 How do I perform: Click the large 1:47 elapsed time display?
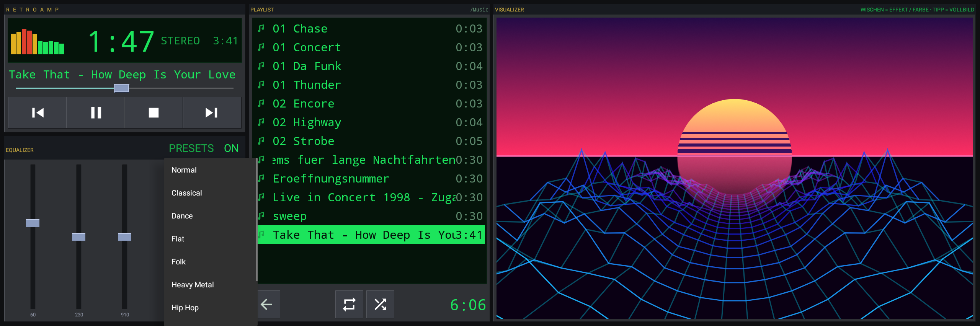[x=121, y=41]
